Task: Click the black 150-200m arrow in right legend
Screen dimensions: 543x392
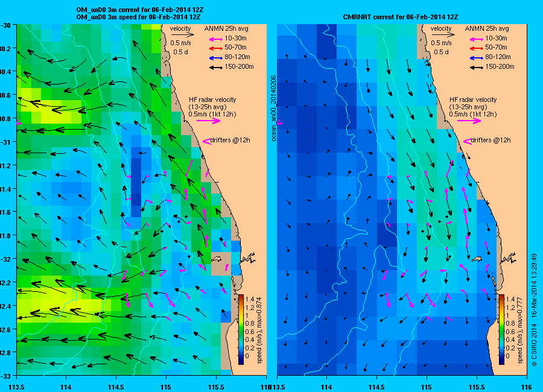Action: (x=477, y=68)
